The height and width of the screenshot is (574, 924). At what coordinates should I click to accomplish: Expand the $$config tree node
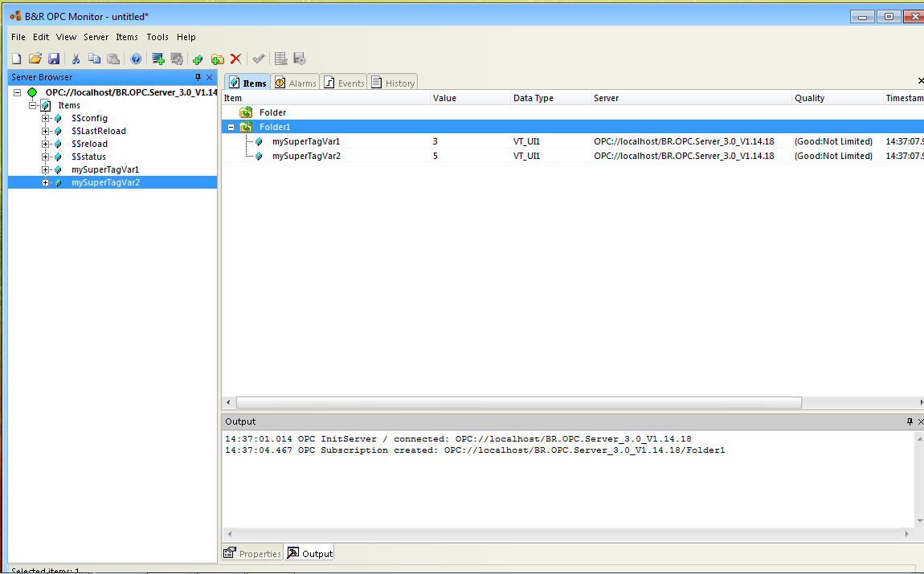click(x=45, y=118)
